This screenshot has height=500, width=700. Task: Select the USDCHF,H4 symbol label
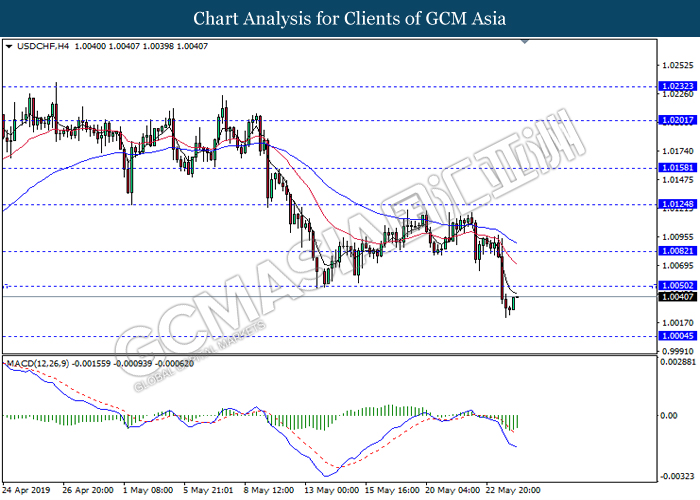pyautogui.click(x=43, y=46)
